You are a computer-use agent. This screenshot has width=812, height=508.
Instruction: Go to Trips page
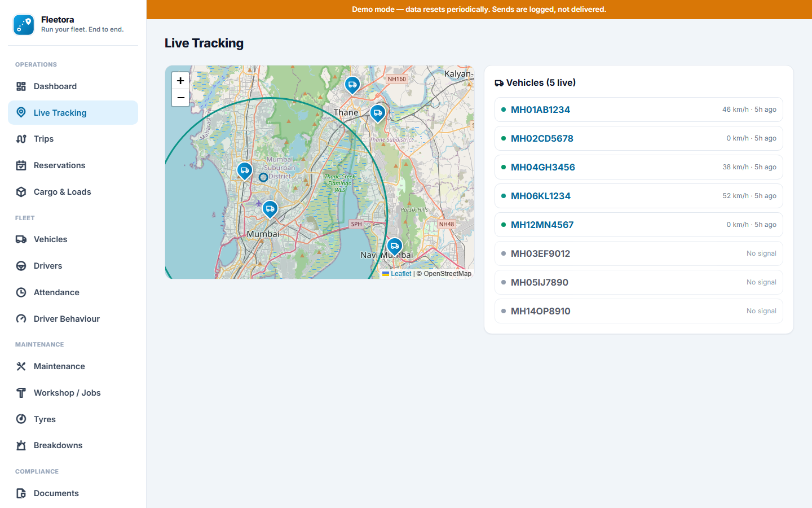coord(73,139)
